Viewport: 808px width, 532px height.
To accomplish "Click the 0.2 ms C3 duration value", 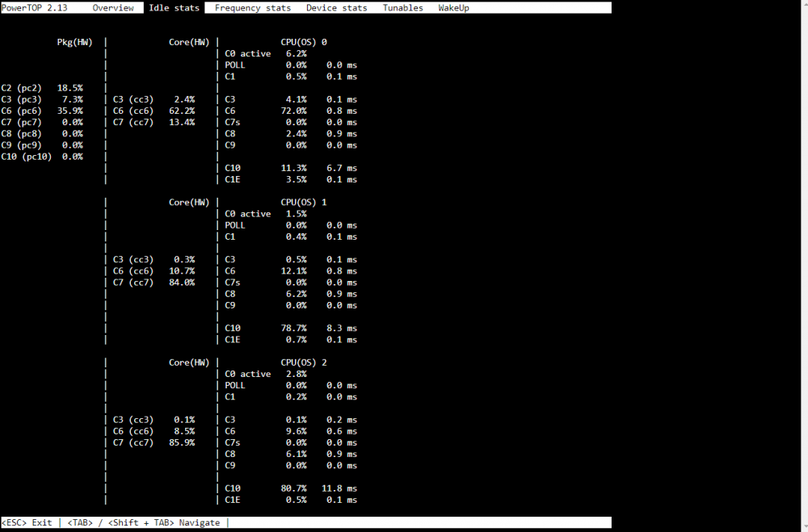I will coord(342,420).
